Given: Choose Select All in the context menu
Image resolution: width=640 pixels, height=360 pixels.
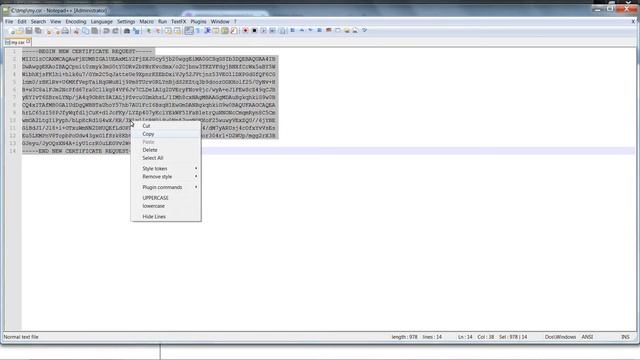Looking at the screenshot, I should 166,158.
